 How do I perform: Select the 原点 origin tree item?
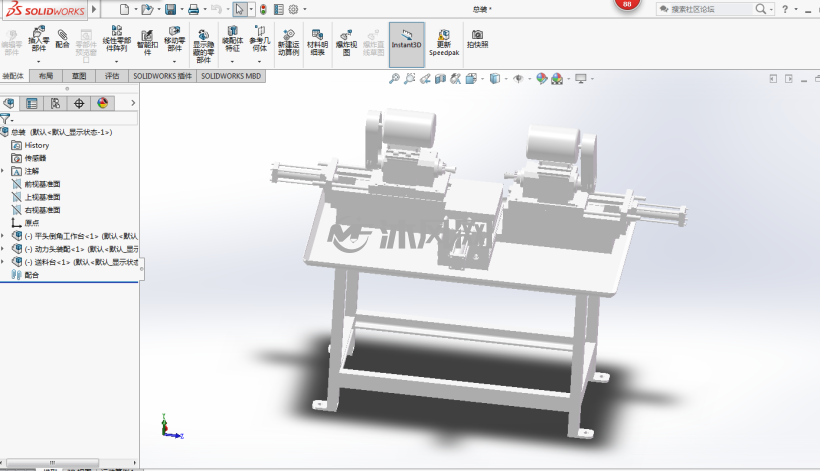25,223
